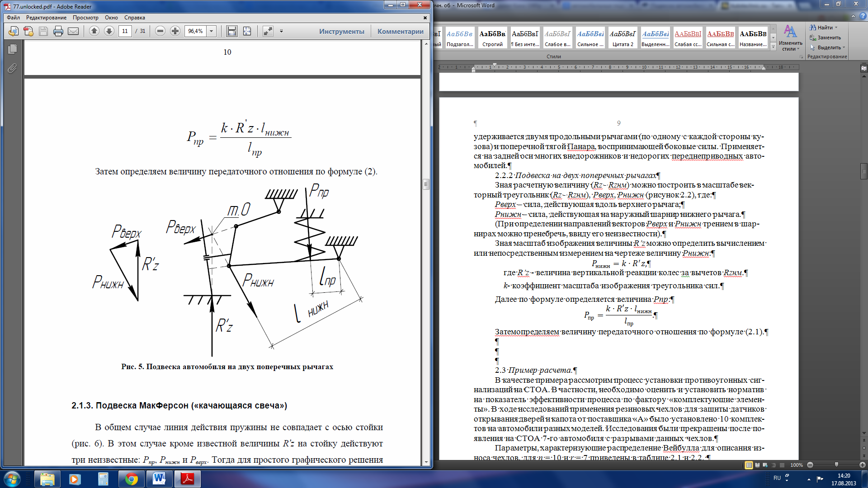868x488 pixels.
Task: Open the Файл menu in Adobe Reader
Action: 13,18
